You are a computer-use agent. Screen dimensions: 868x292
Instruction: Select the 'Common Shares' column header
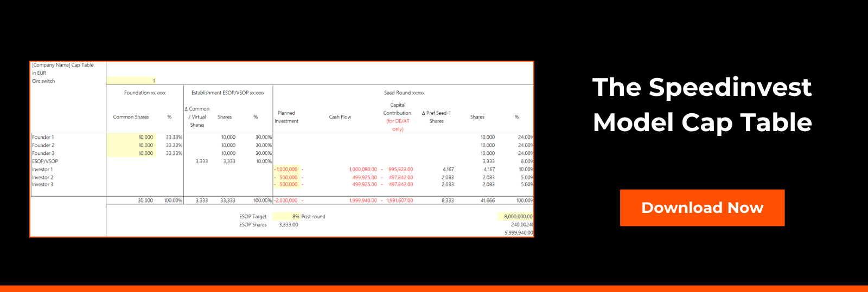(x=131, y=117)
